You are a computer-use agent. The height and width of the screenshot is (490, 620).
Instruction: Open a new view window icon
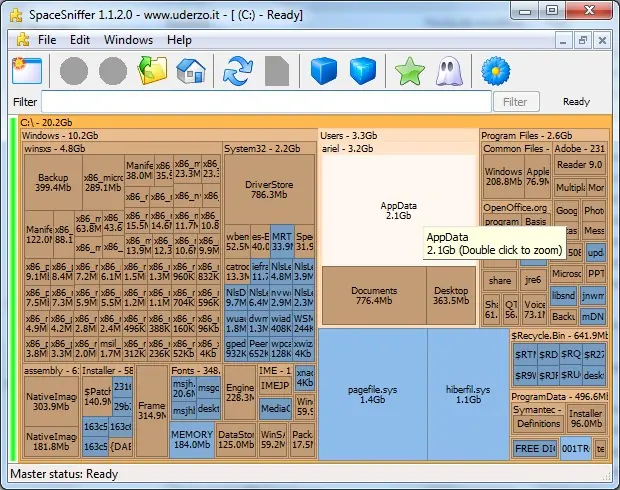(x=27, y=71)
